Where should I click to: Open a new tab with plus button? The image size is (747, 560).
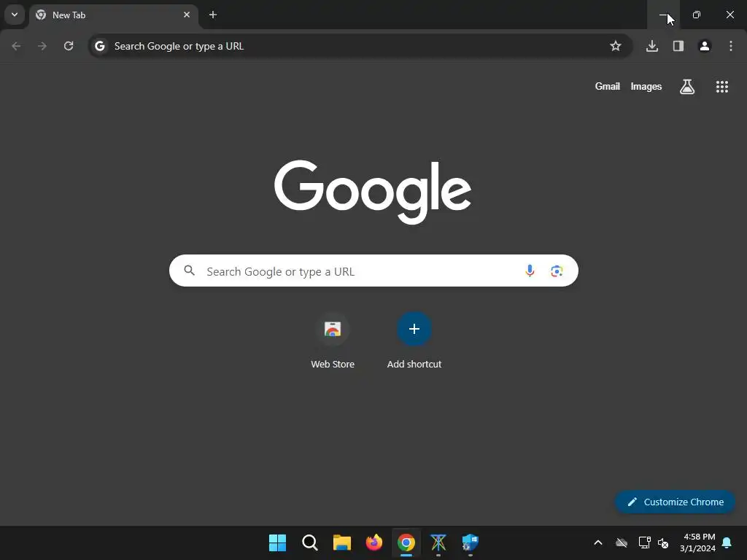tap(213, 15)
